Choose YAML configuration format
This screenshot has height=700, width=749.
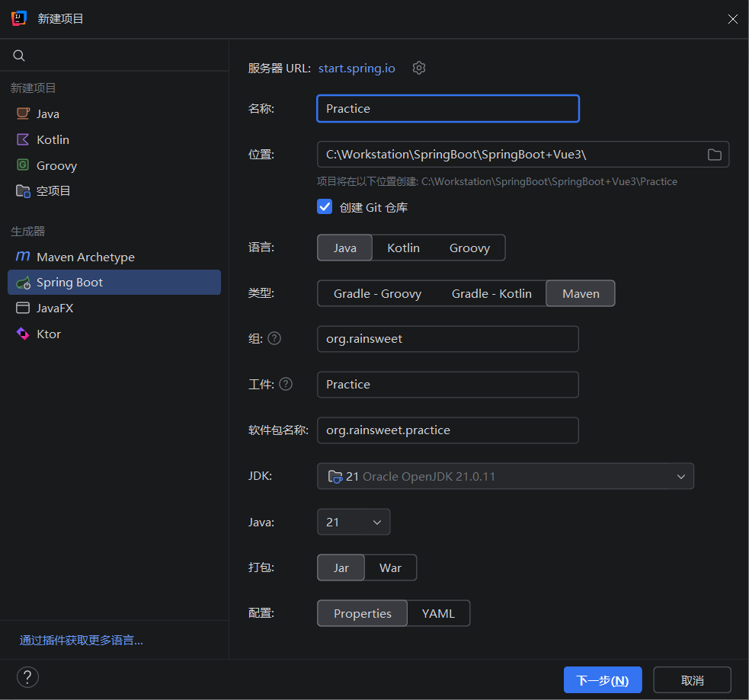[438, 614]
